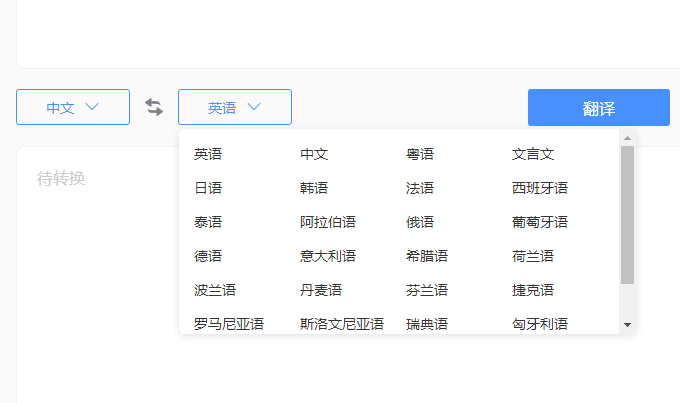Choose 文言文 in the language list
680x403 pixels.
point(533,154)
